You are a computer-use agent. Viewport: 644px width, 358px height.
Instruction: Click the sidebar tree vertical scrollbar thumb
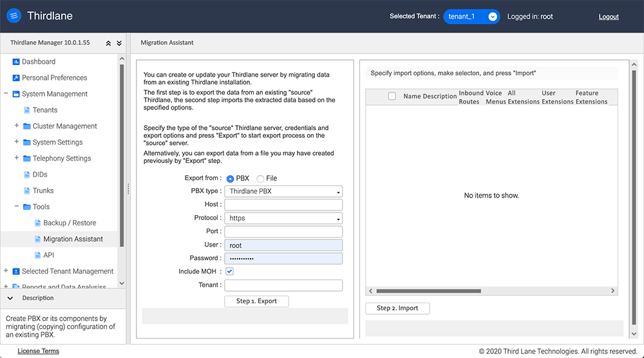click(122, 156)
